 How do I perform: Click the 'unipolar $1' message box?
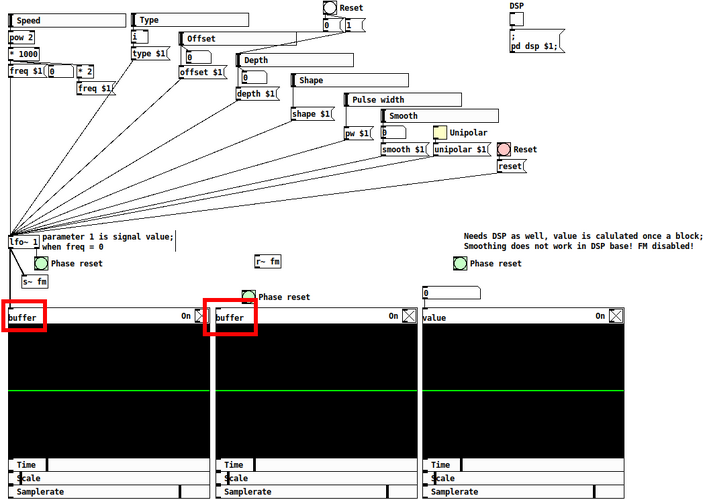pyautogui.click(x=462, y=149)
